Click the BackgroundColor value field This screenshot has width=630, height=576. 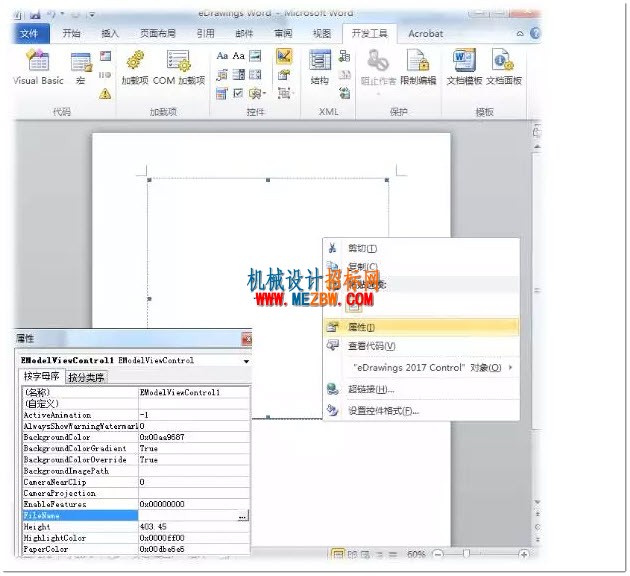(x=194, y=437)
